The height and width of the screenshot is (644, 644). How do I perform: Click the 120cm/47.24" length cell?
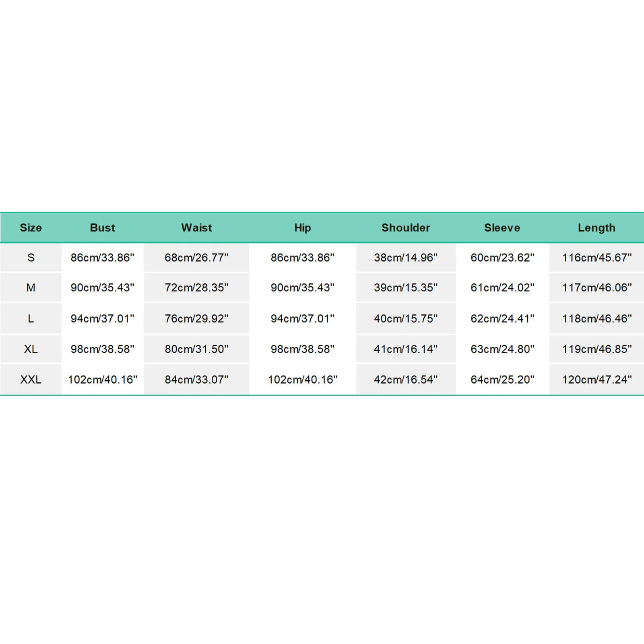click(597, 380)
